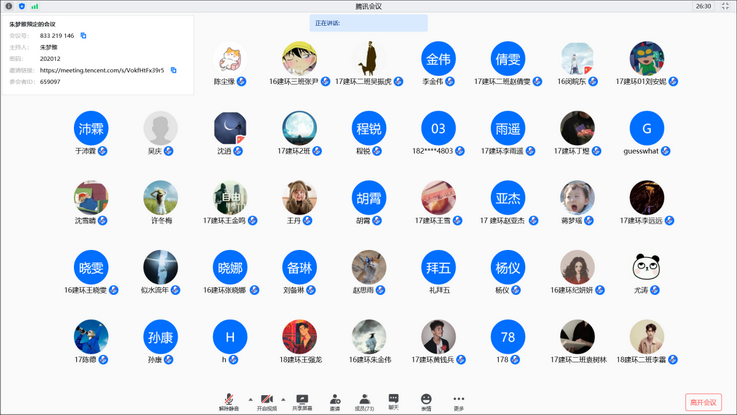Copy the meeting number 833 219 146
This screenshot has height=415, width=737.
tap(84, 36)
